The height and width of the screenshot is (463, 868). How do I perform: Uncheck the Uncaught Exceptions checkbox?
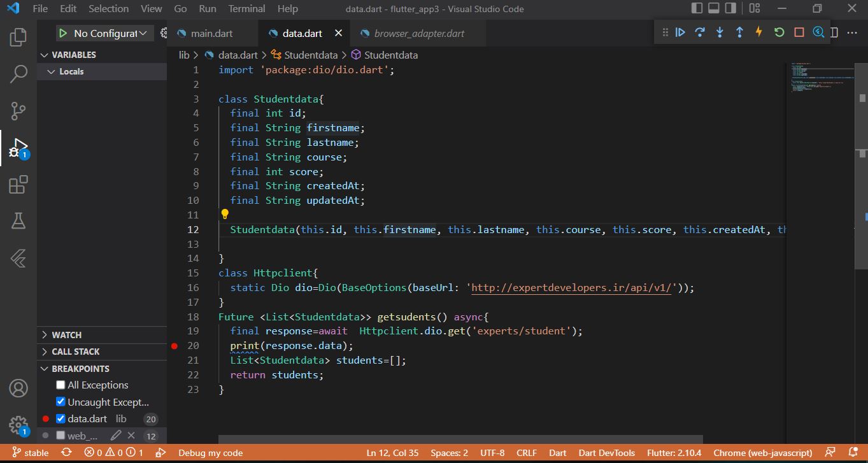click(60, 402)
